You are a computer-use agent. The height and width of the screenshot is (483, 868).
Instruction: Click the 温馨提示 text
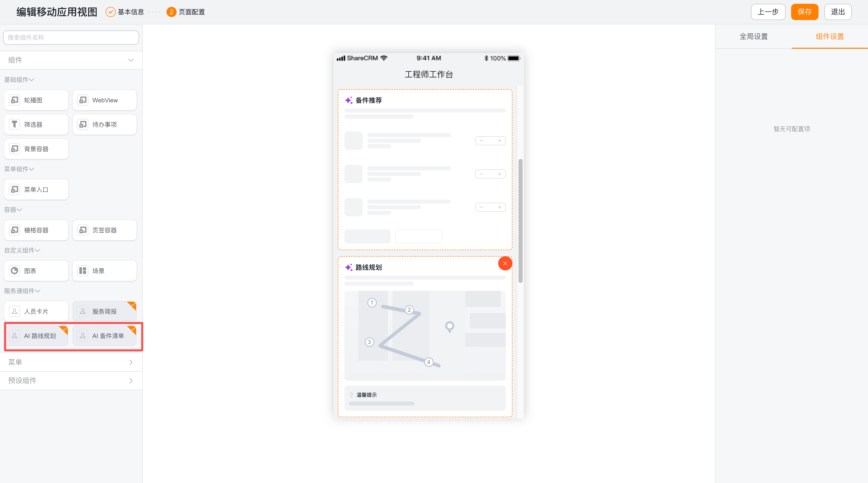tap(366, 395)
